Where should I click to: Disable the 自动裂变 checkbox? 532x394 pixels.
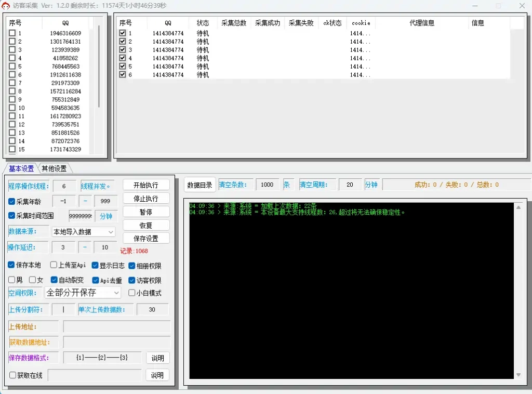(x=54, y=280)
